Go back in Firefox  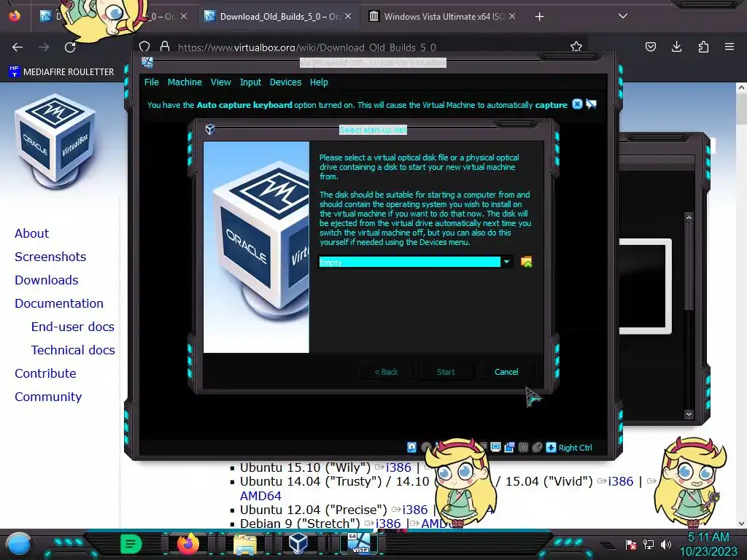click(x=18, y=47)
